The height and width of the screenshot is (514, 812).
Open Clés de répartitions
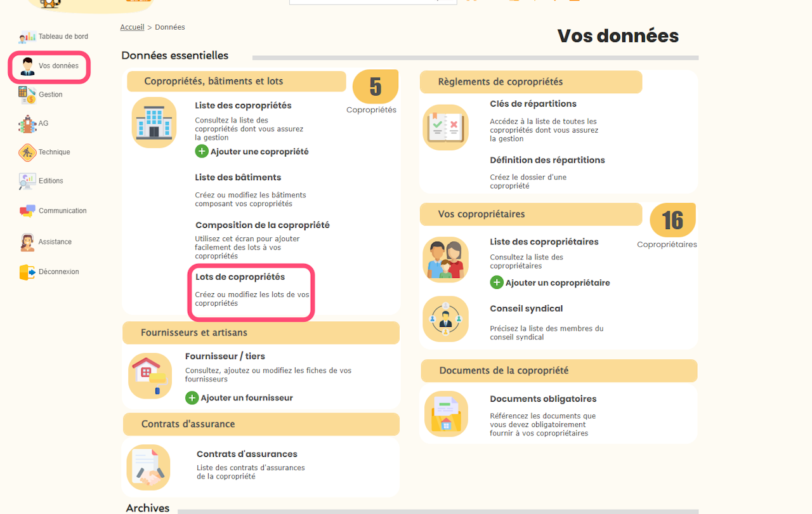pyautogui.click(x=533, y=104)
